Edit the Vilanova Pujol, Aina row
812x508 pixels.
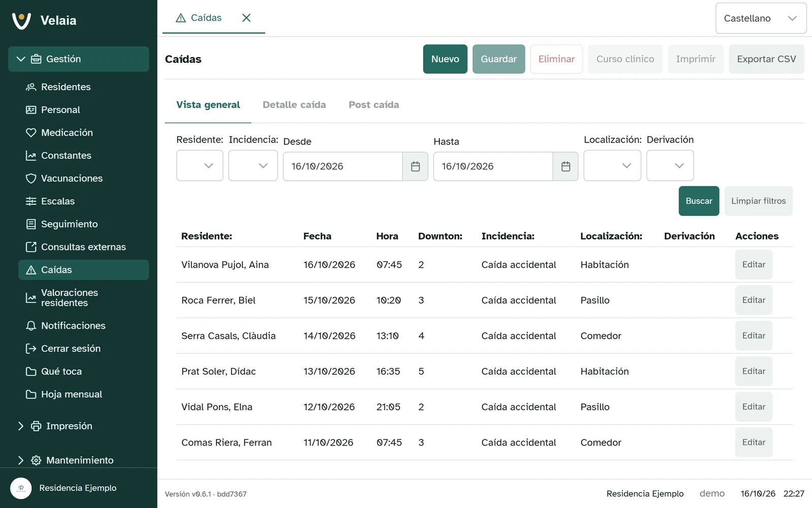pos(754,265)
